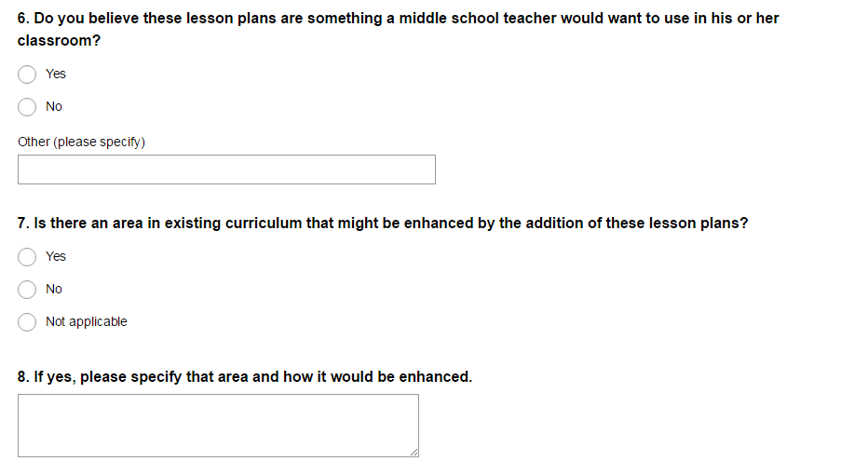Click the No label text under question 6
The image size is (868, 475).
54,106
